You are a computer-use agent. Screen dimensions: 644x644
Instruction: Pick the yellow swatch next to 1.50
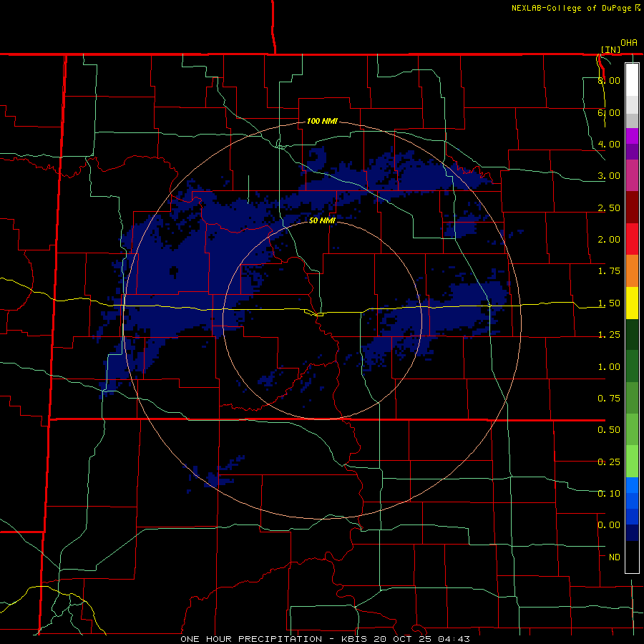pos(632,303)
